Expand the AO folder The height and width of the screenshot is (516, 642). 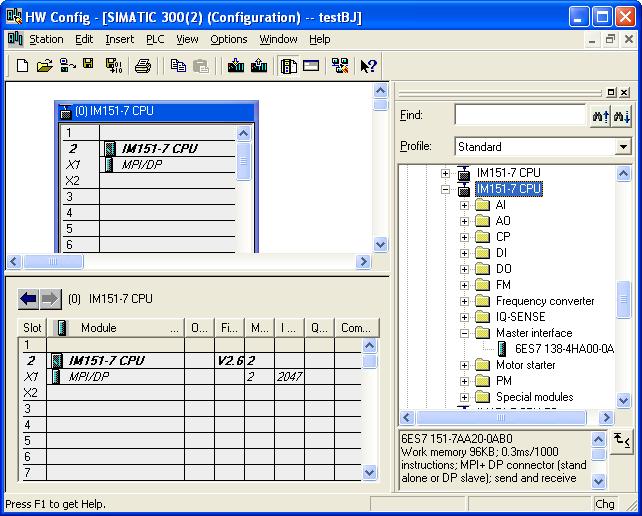pos(464,221)
